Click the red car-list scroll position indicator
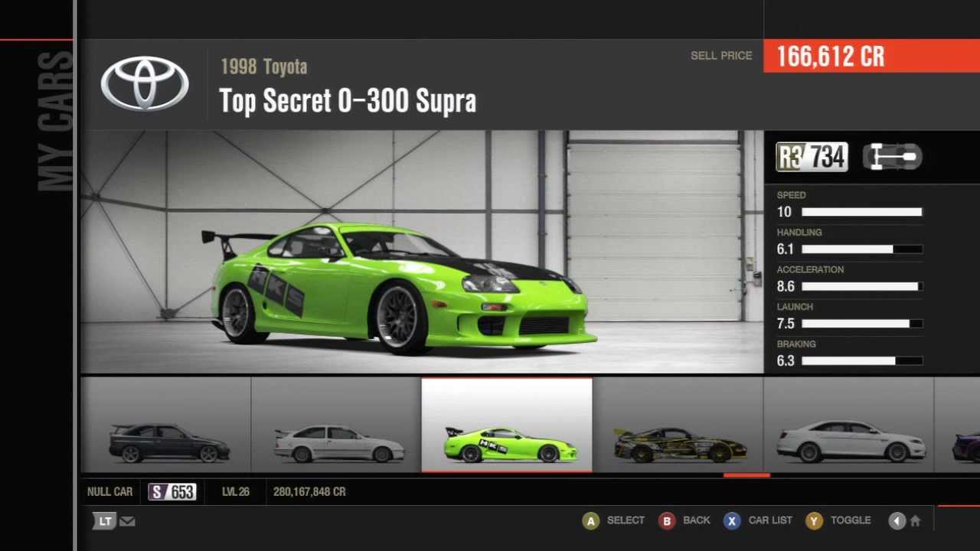The height and width of the screenshot is (551, 980). point(746,475)
